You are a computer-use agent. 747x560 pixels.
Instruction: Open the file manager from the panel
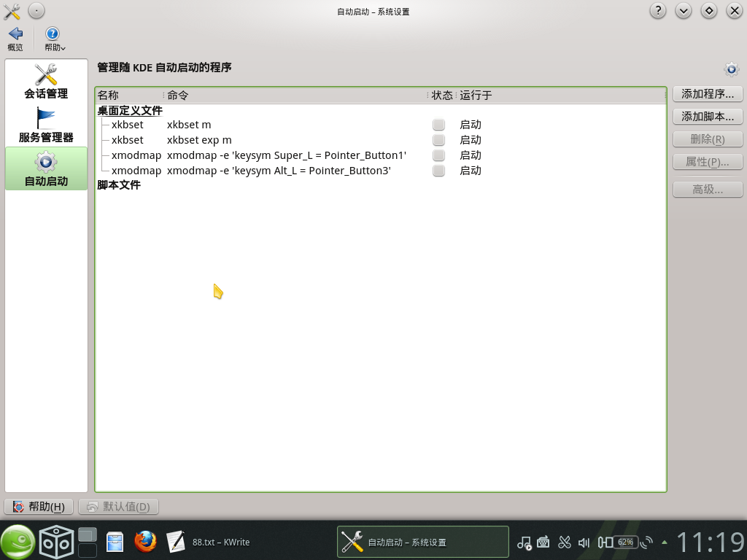[115, 542]
